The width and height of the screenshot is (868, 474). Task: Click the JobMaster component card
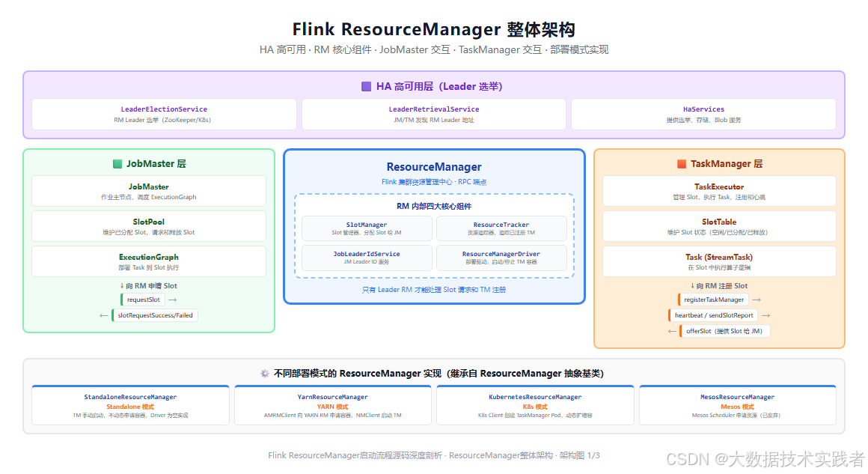(149, 191)
